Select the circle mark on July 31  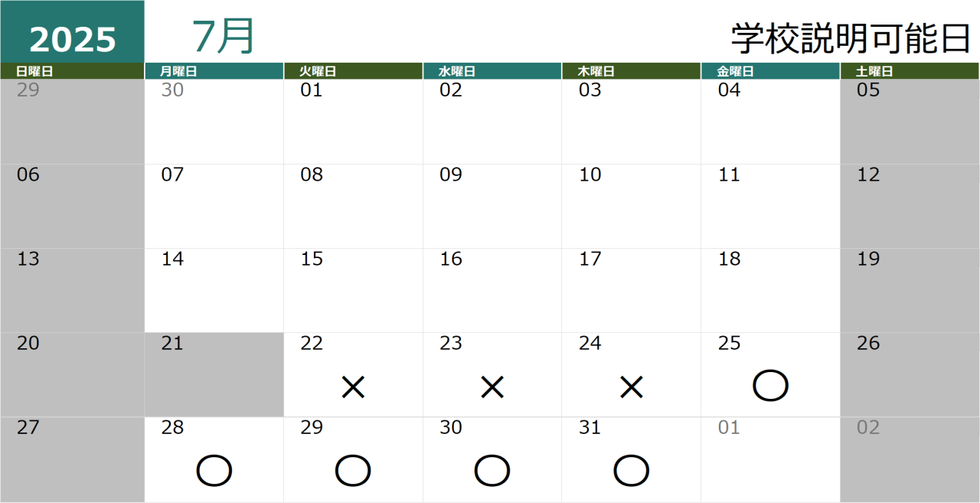coord(631,470)
